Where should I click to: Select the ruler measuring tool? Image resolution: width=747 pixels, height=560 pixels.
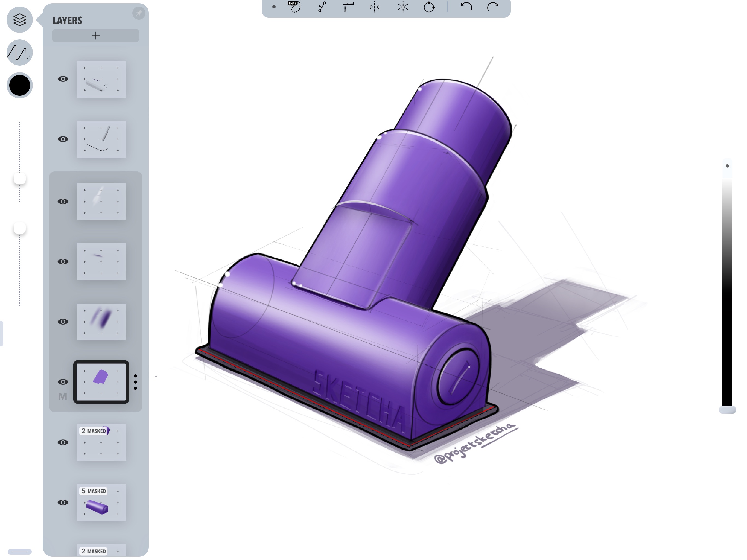pos(348,7)
